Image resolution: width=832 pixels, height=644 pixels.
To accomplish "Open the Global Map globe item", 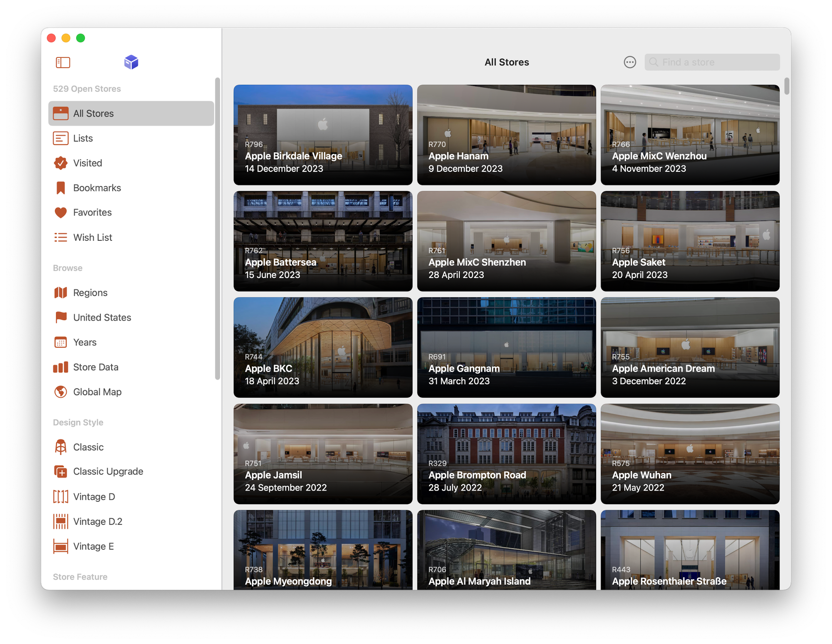I will 97,392.
